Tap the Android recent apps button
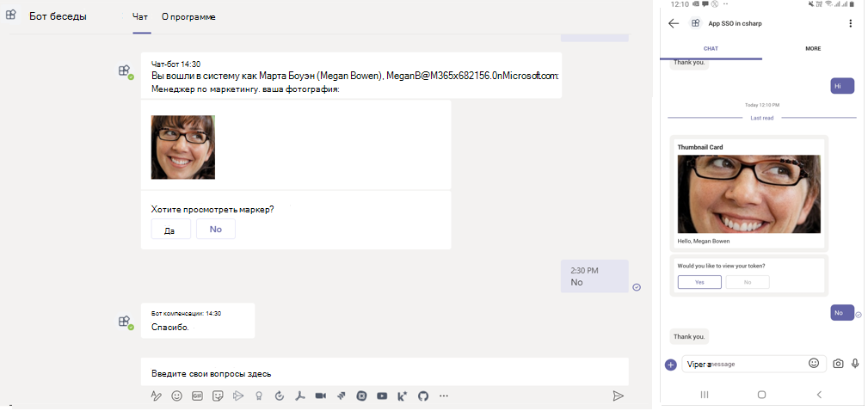 pyautogui.click(x=705, y=395)
